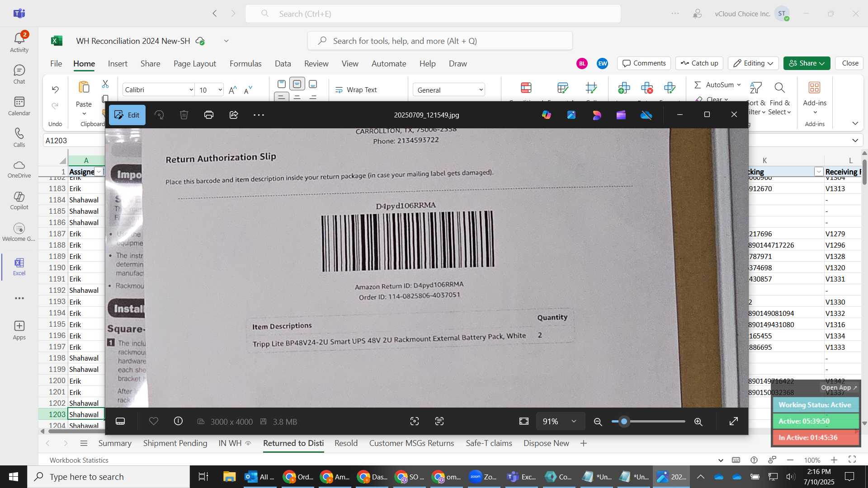Fit image to window in Photos
The width and height of the screenshot is (868, 488).
click(524, 421)
